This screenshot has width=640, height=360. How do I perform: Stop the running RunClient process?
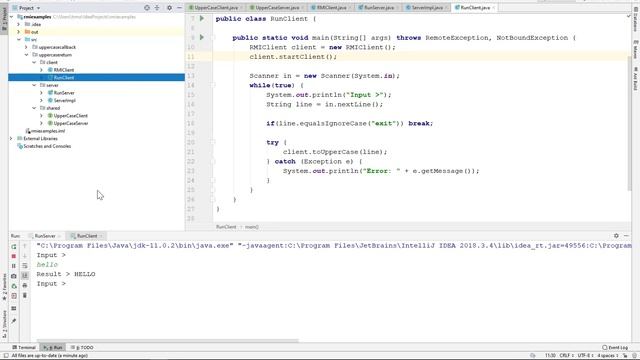pos(13,256)
